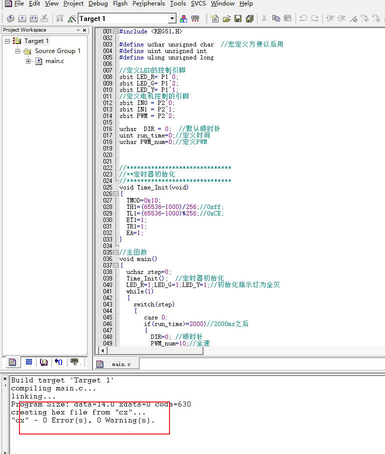Click the Rebuild all target files icon

point(34,19)
